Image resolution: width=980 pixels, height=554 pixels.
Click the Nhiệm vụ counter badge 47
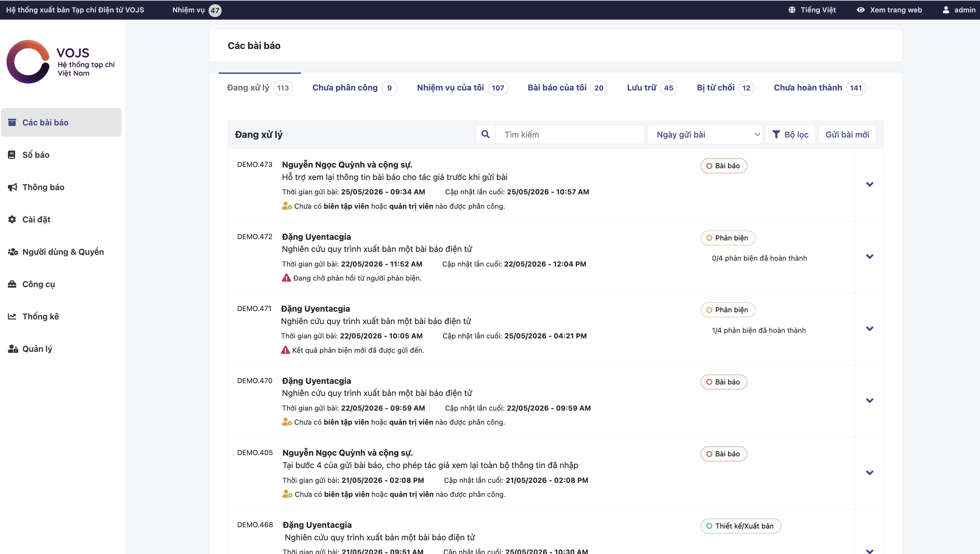215,10
